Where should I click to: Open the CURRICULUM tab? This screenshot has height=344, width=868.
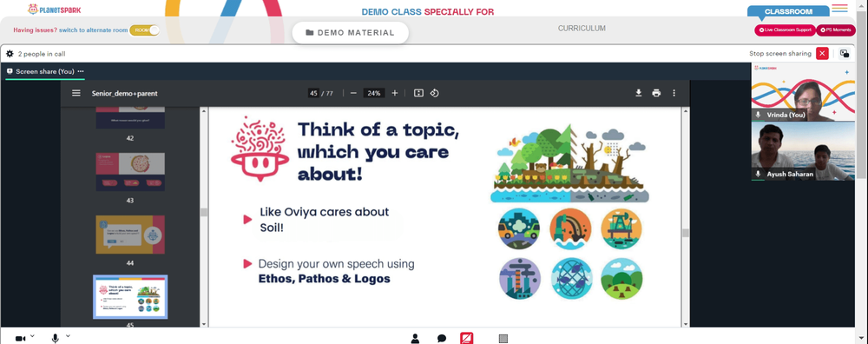pyautogui.click(x=582, y=29)
